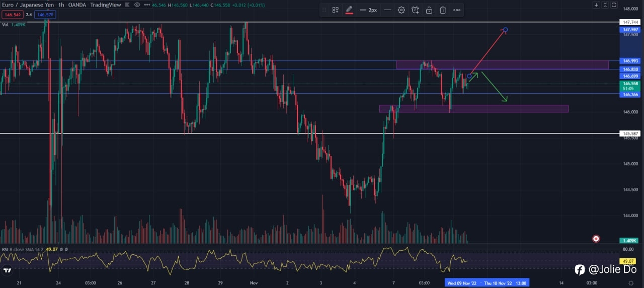Click the 146.993 price label
The width and height of the screenshot is (644, 288).
click(630, 60)
